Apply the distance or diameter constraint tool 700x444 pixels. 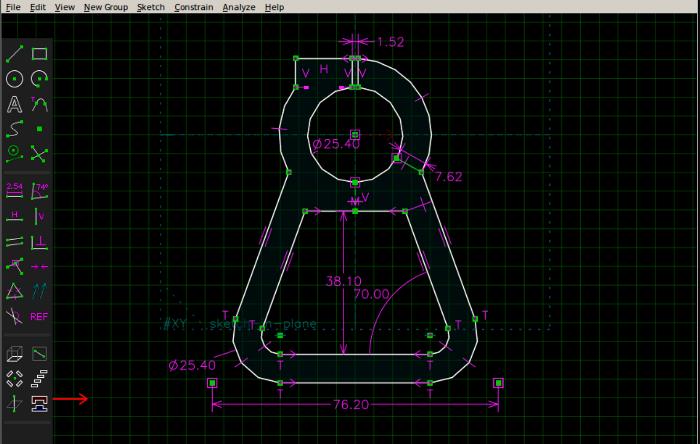(14, 190)
